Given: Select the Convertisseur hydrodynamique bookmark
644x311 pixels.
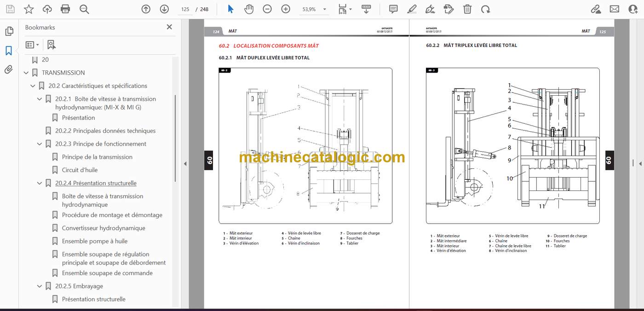Looking at the screenshot, I should (x=103, y=228).
